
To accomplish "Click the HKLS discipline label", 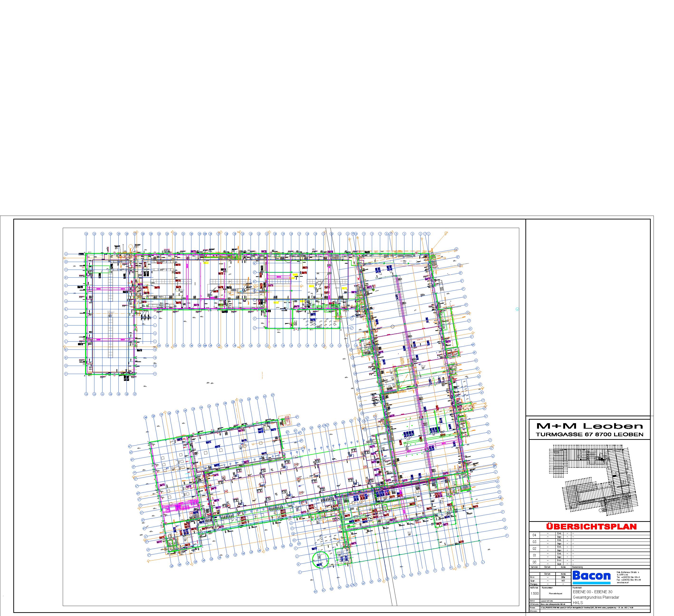I will pyautogui.click(x=578, y=603).
